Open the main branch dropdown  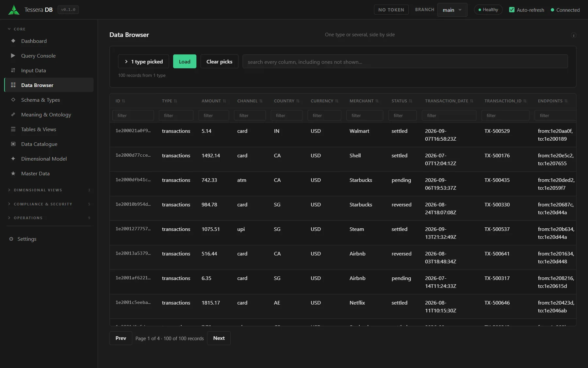click(452, 10)
